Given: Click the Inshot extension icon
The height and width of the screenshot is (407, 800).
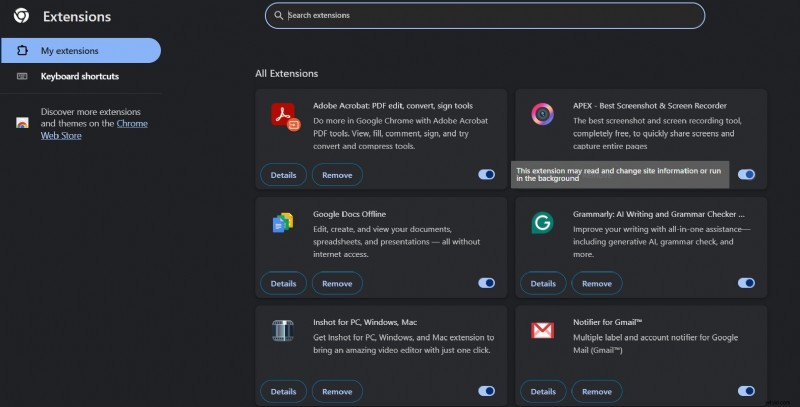Looking at the screenshot, I should pos(283,332).
